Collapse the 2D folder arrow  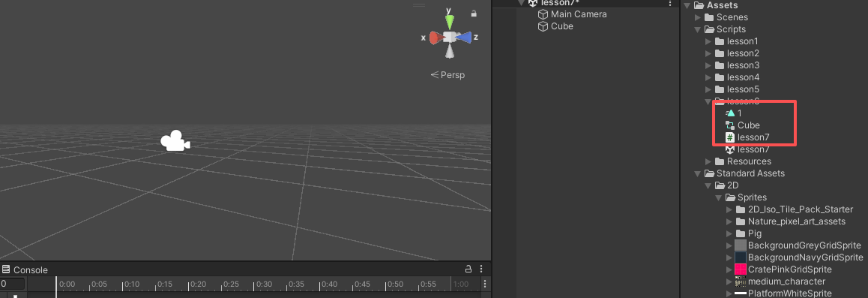(x=708, y=185)
